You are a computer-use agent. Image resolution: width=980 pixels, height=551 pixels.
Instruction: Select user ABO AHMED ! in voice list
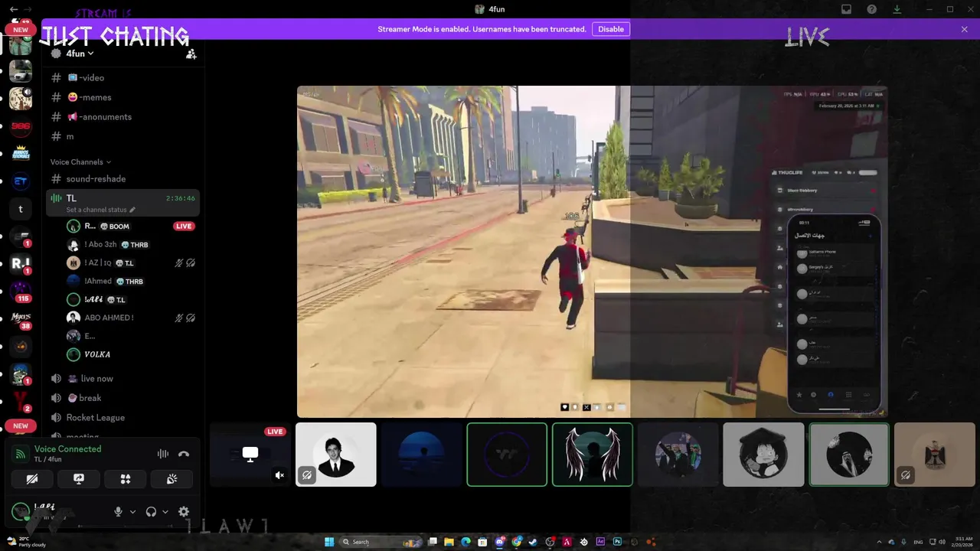(x=130, y=318)
